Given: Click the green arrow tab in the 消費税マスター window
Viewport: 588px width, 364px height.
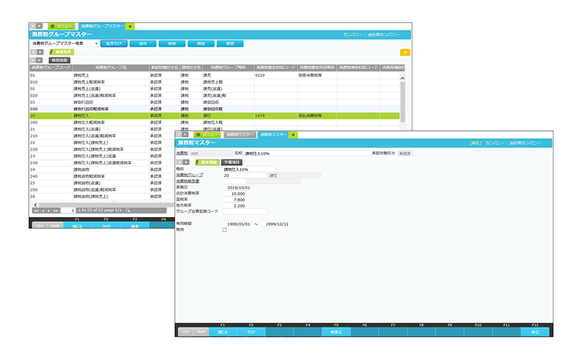Looking at the screenshot, I should [293, 134].
